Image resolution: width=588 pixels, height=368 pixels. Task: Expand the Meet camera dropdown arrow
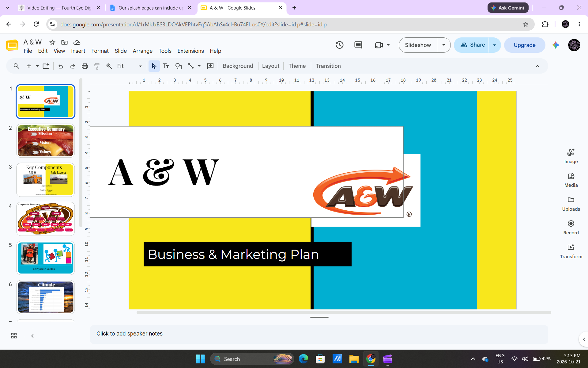click(x=388, y=45)
